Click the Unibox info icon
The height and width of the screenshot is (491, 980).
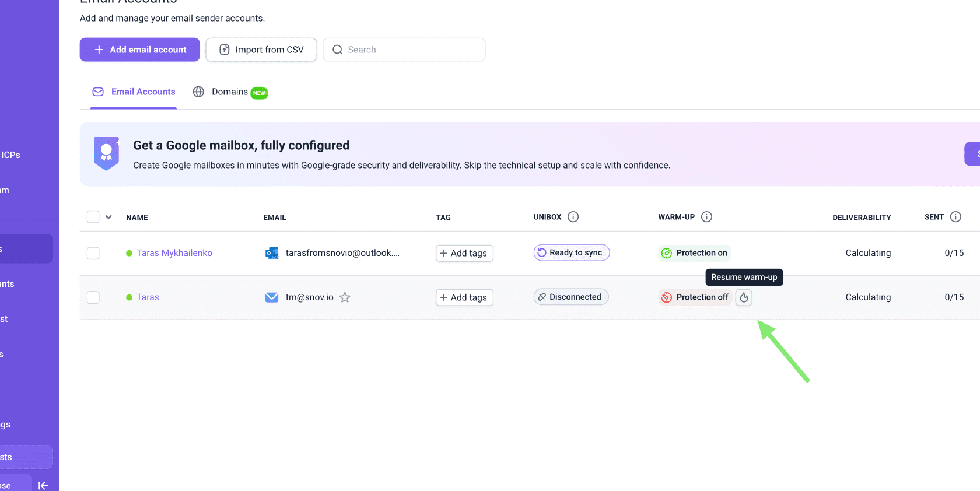coord(573,217)
